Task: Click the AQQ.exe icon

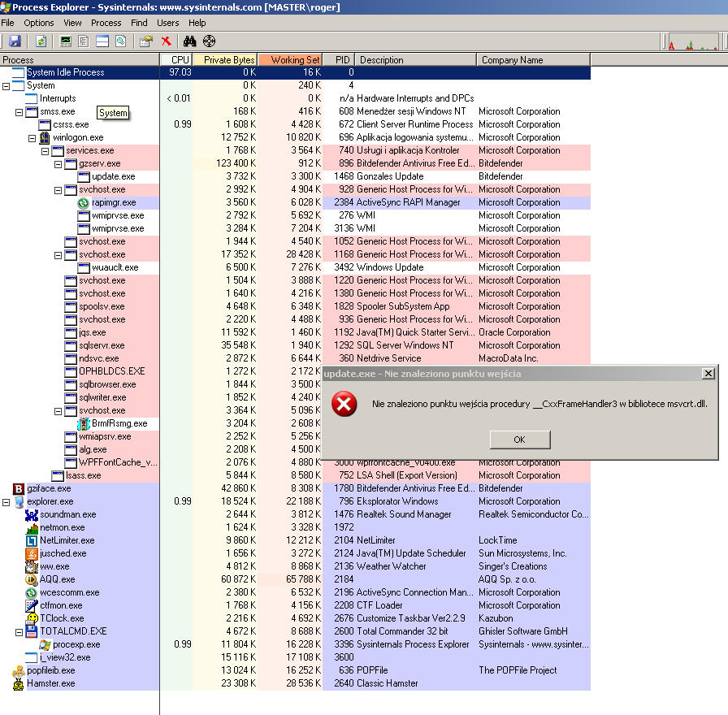Action: 32,579
